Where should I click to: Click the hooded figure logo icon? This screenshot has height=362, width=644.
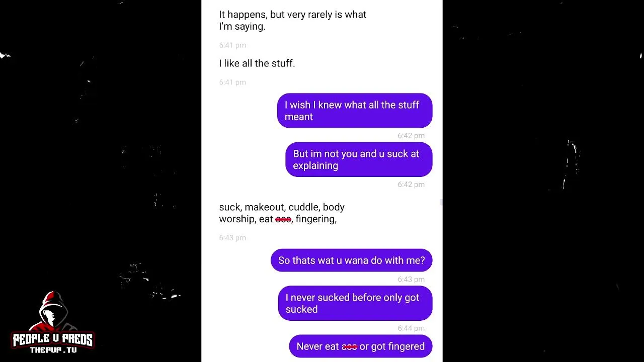tap(53, 313)
